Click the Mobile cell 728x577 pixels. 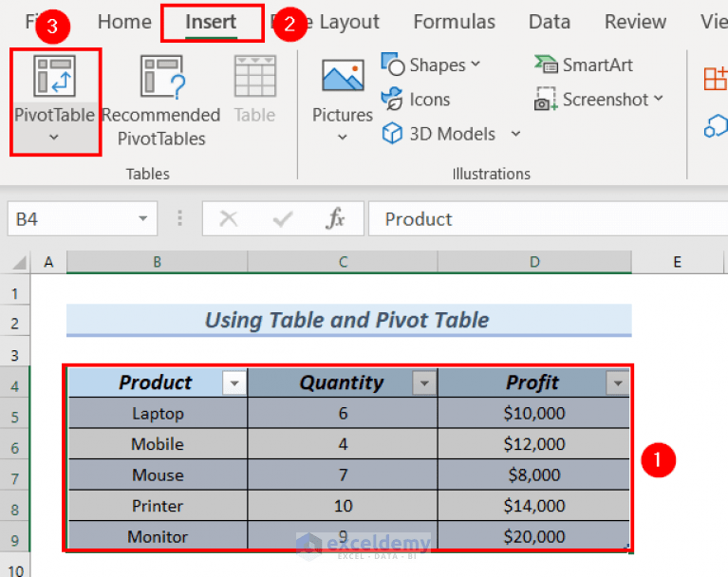[158, 444]
